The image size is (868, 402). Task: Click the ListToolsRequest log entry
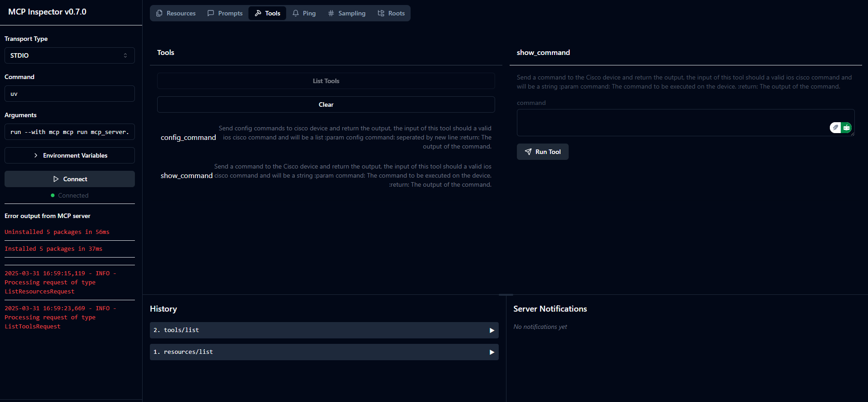pos(60,318)
